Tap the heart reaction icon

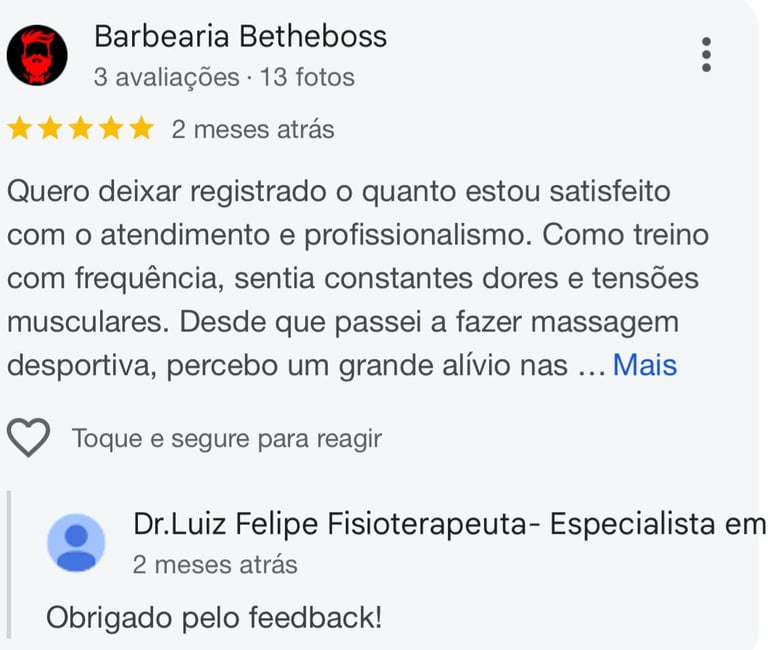28,437
